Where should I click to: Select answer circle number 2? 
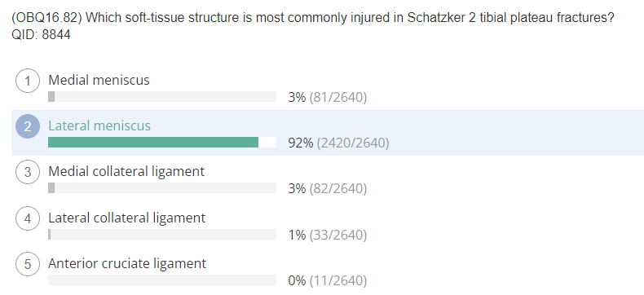(28, 126)
